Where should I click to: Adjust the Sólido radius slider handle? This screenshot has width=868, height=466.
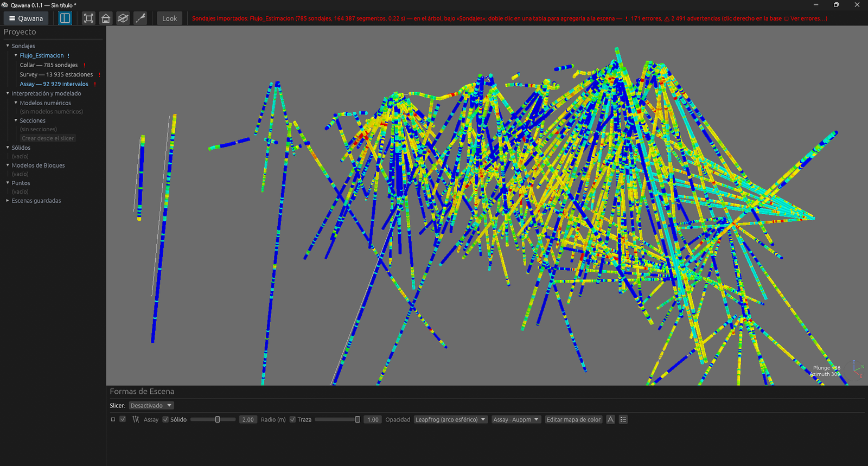click(218, 419)
